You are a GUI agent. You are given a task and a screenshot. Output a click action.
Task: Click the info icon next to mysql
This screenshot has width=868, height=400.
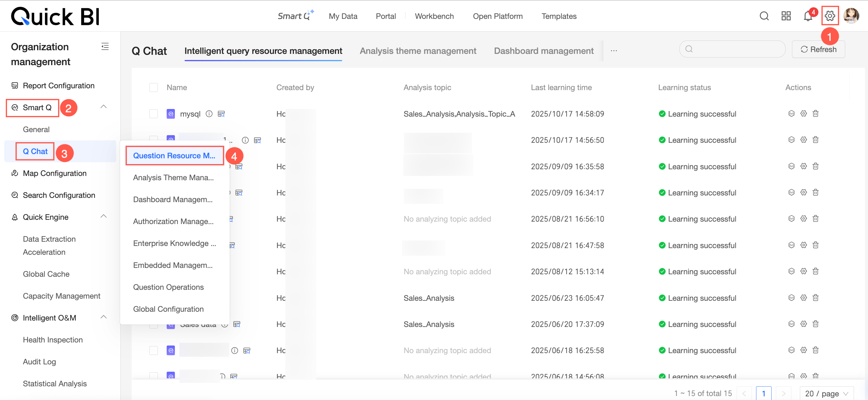pyautogui.click(x=209, y=114)
